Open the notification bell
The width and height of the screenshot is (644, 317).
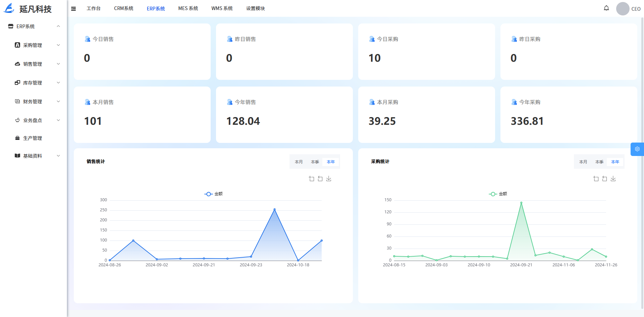pyautogui.click(x=606, y=8)
